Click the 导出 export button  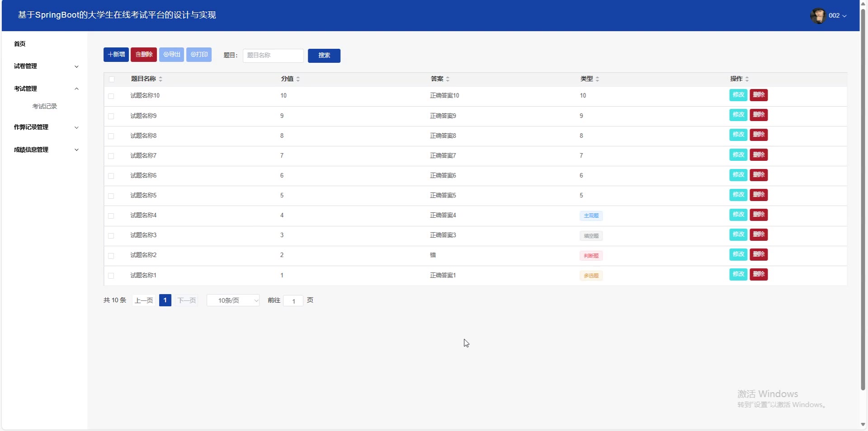coord(171,55)
